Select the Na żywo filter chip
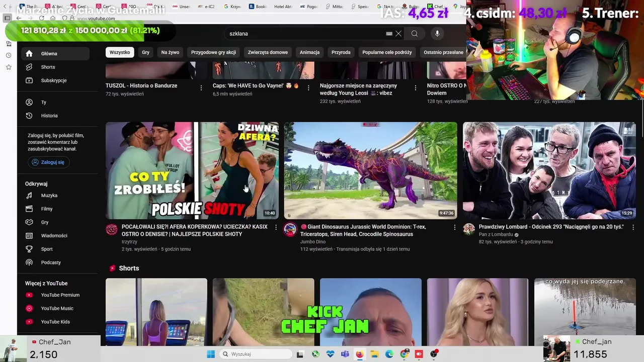 pyautogui.click(x=170, y=52)
